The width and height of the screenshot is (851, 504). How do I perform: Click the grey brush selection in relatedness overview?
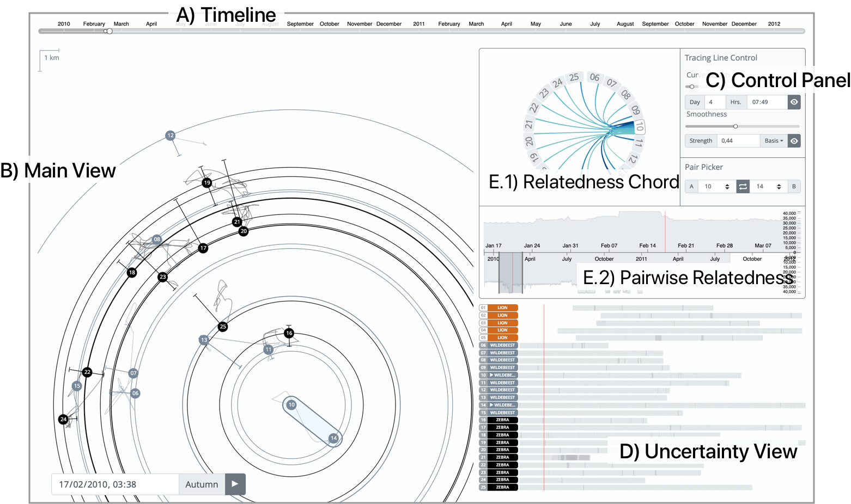(511, 273)
